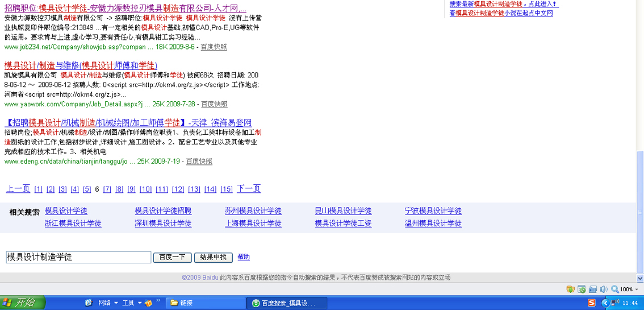Image resolution: width=644 pixels, height=310 pixels.
Task: Go to results page [12]
Action: (178, 189)
